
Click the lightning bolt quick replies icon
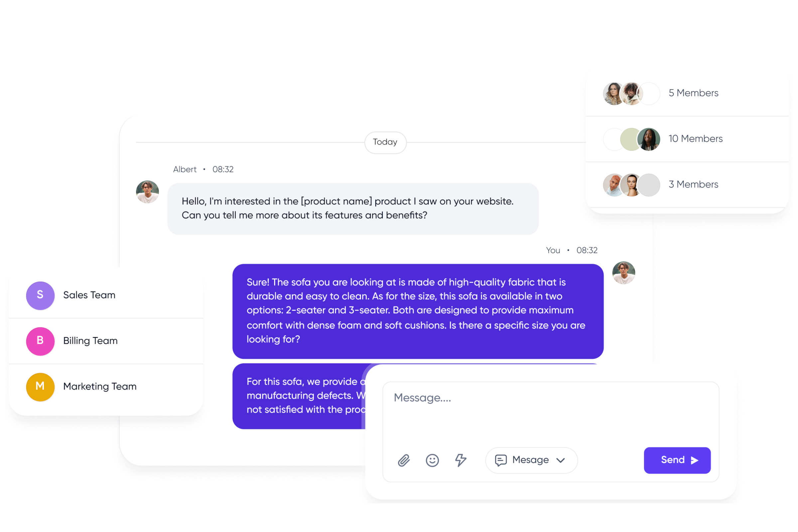[x=461, y=461]
